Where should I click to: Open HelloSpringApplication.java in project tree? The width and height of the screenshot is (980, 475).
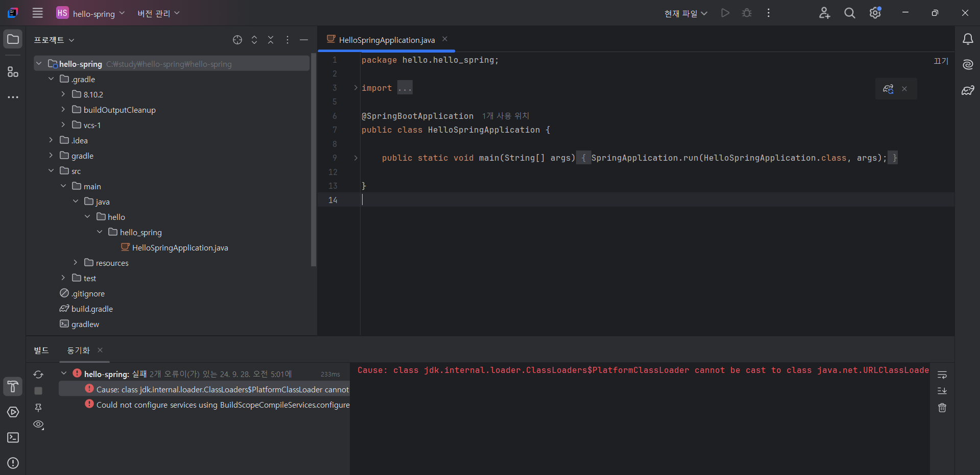click(180, 247)
